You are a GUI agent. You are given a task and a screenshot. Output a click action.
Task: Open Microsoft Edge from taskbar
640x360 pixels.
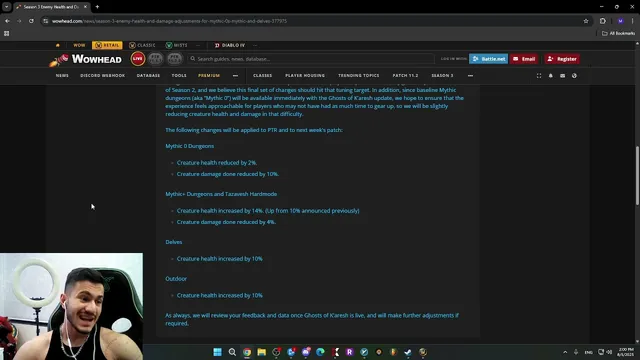click(320, 352)
